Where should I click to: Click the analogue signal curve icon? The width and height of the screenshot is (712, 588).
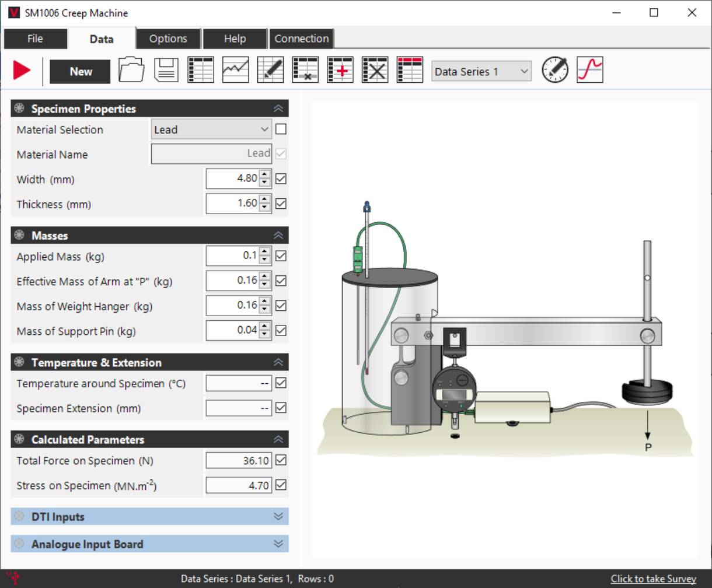coord(589,69)
